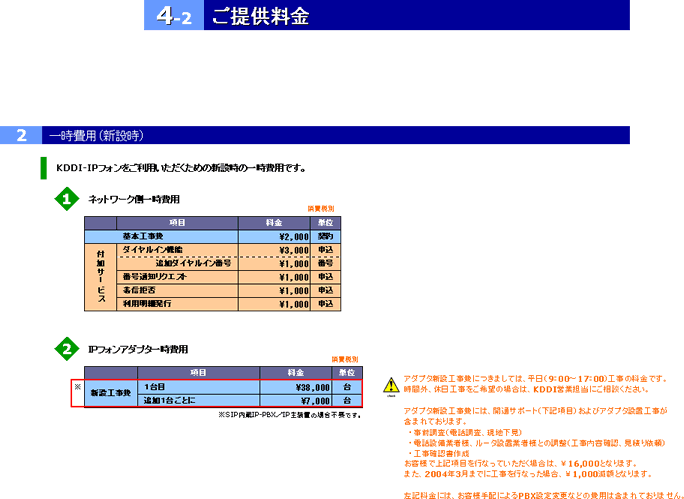Click the section number 2 badge
Image resolution: width=684 pixels, height=499 pixels.
pos(21,135)
